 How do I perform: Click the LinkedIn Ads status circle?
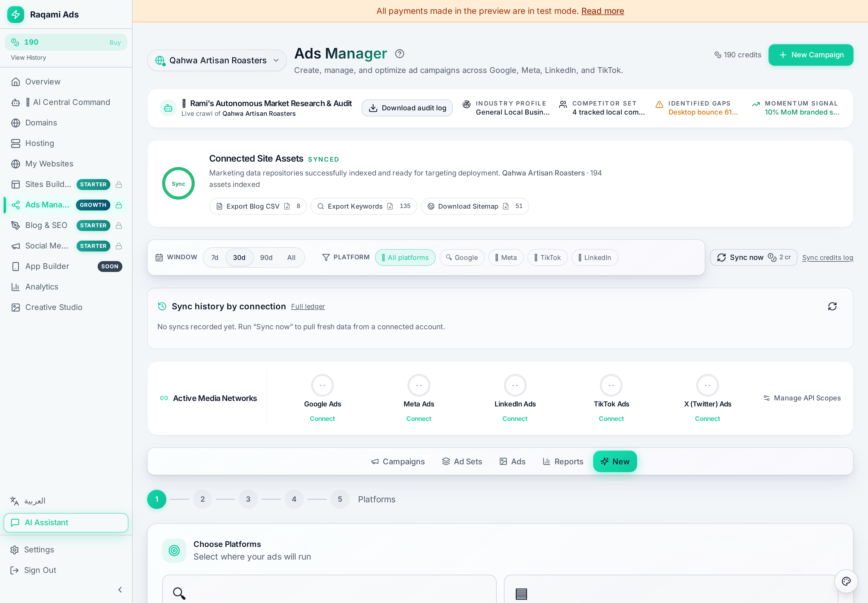click(515, 385)
